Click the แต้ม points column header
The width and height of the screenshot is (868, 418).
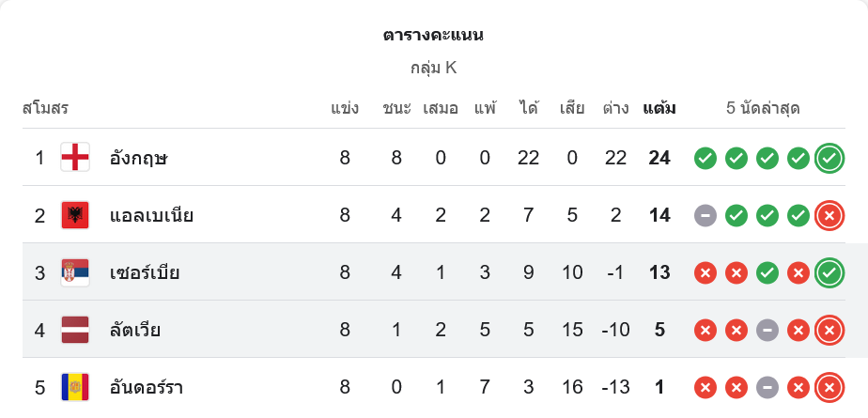(x=659, y=107)
